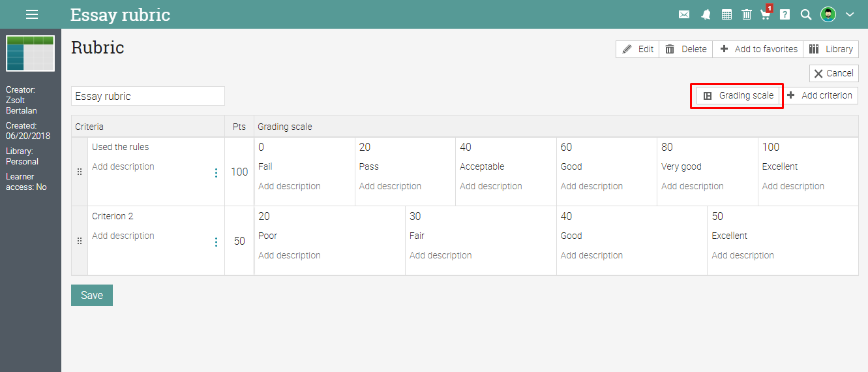Open the Library toolbar item

tap(831, 49)
